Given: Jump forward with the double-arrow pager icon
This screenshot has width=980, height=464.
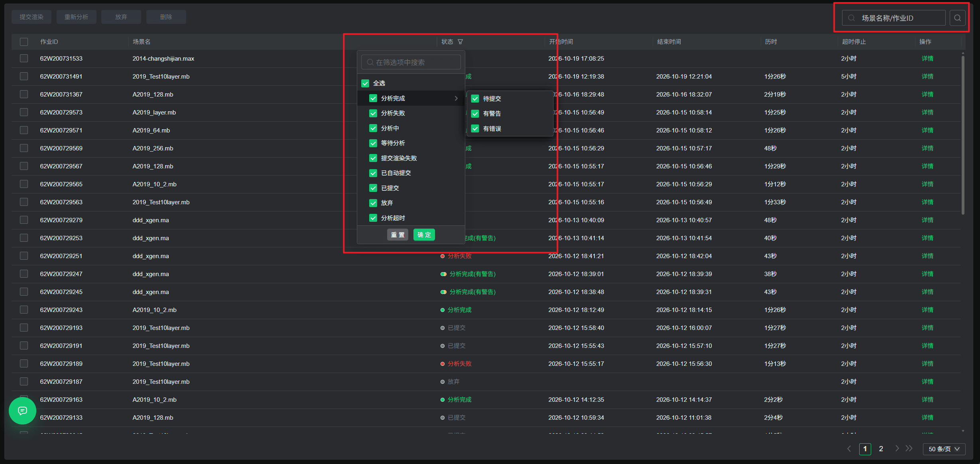Looking at the screenshot, I should tap(909, 448).
